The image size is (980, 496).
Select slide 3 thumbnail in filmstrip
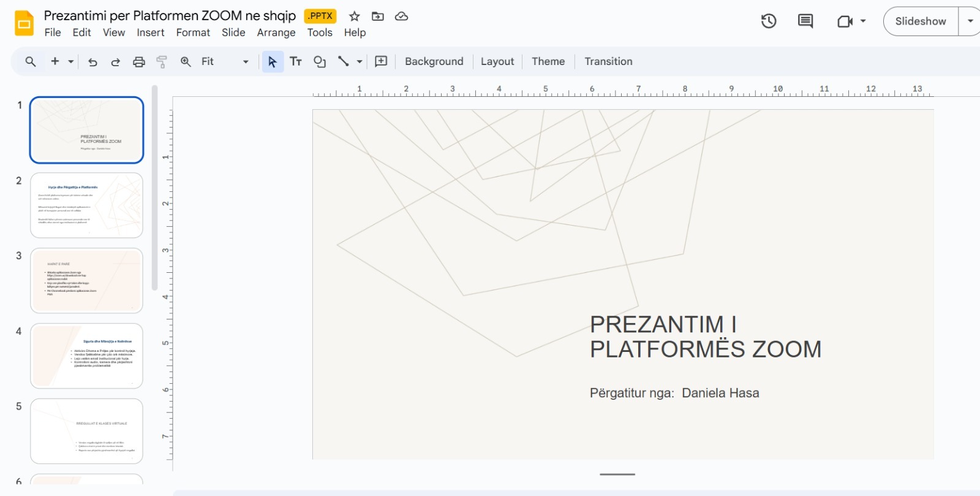(86, 281)
